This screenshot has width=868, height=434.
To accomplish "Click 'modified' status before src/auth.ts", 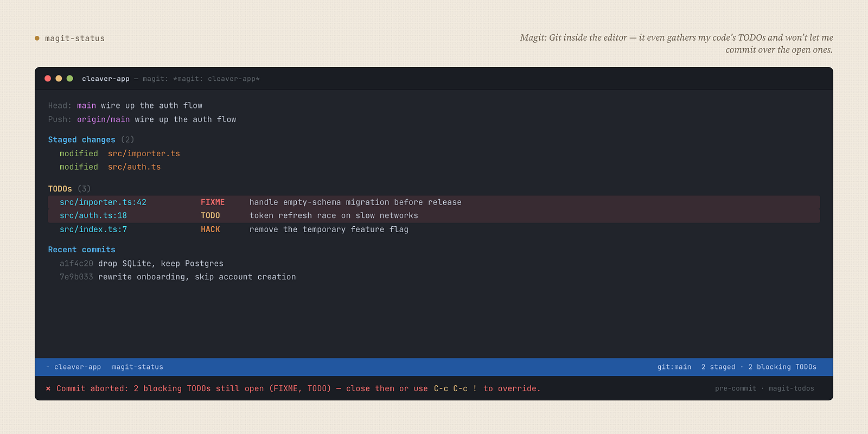I will point(79,167).
